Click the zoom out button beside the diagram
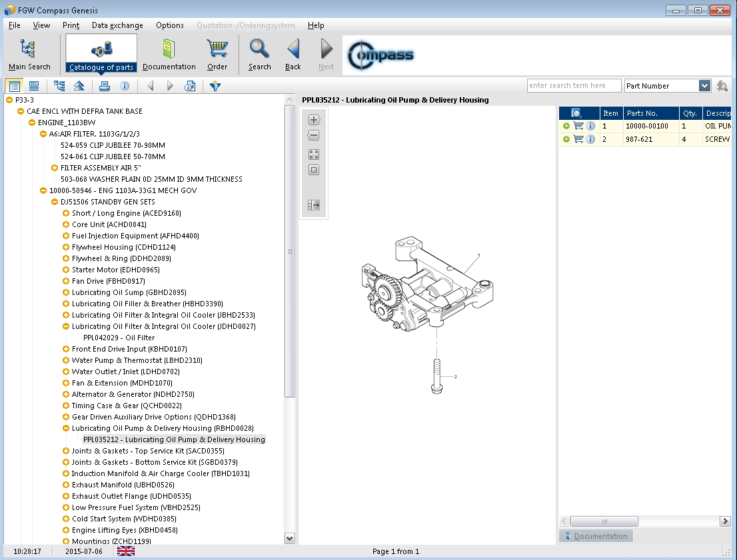 tap(314, 135)
